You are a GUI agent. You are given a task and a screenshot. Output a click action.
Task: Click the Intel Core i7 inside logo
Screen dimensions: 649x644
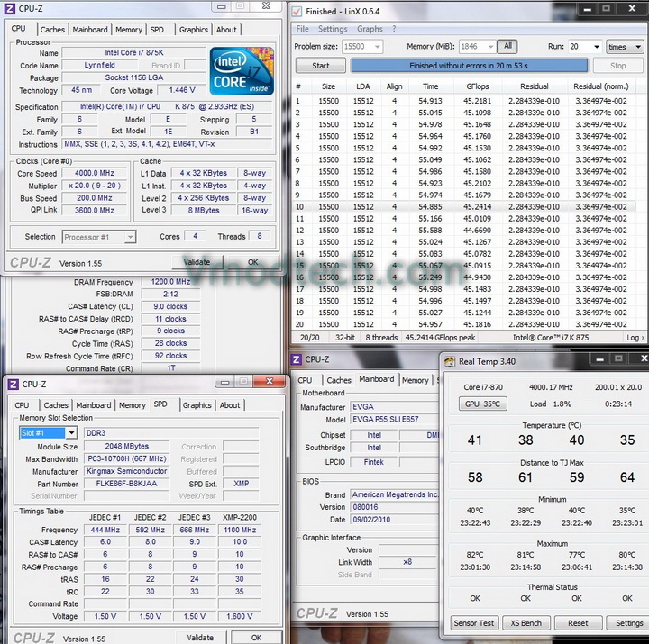[x=242, y=71]
